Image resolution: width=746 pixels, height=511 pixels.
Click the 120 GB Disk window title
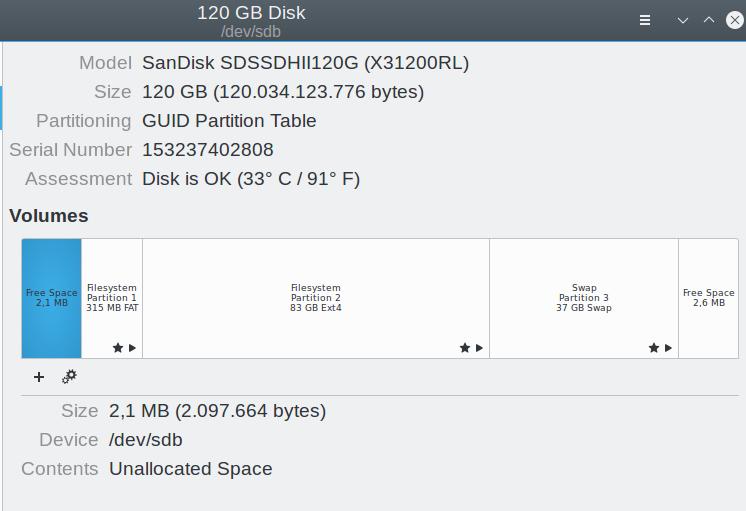point(251,14)
